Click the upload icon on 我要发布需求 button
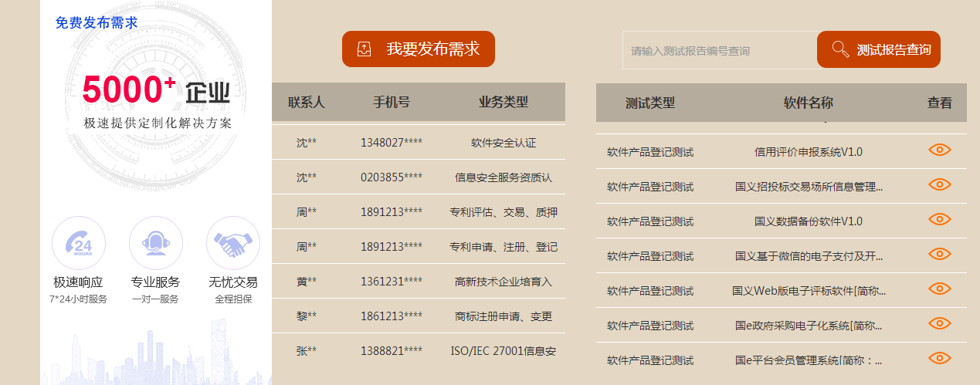 tap(365, 49)
